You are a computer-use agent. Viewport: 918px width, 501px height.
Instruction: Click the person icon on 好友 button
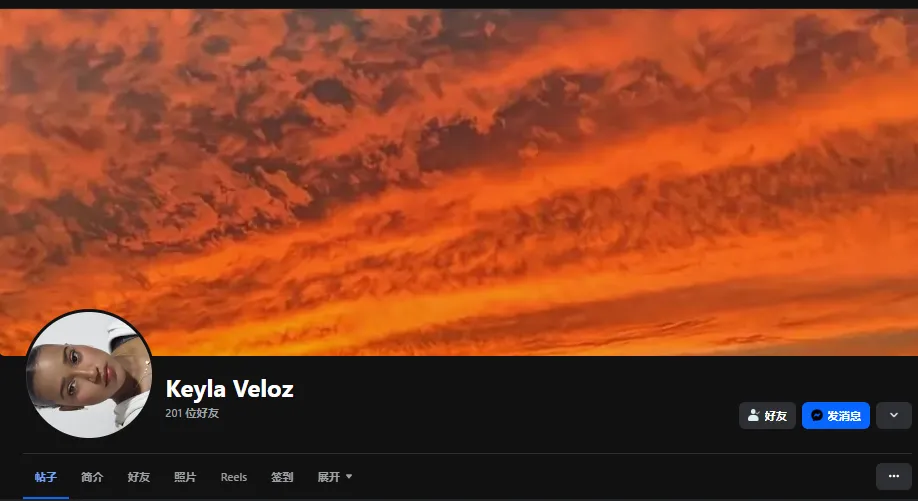(753, 416)
